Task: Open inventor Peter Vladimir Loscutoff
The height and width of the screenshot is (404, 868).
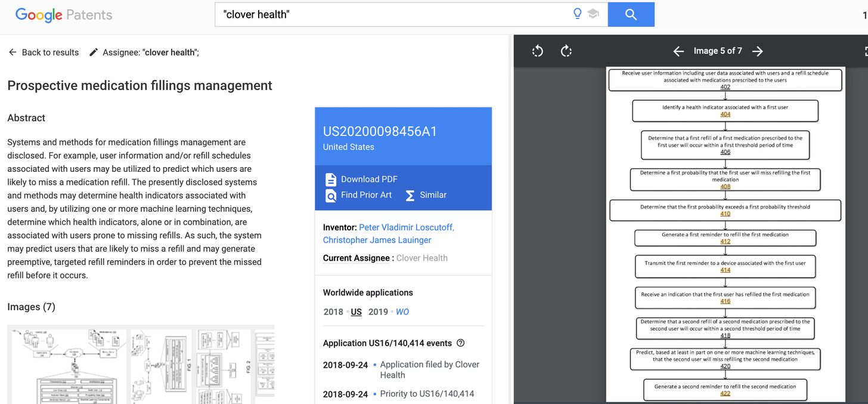Action: pos(407,227)
